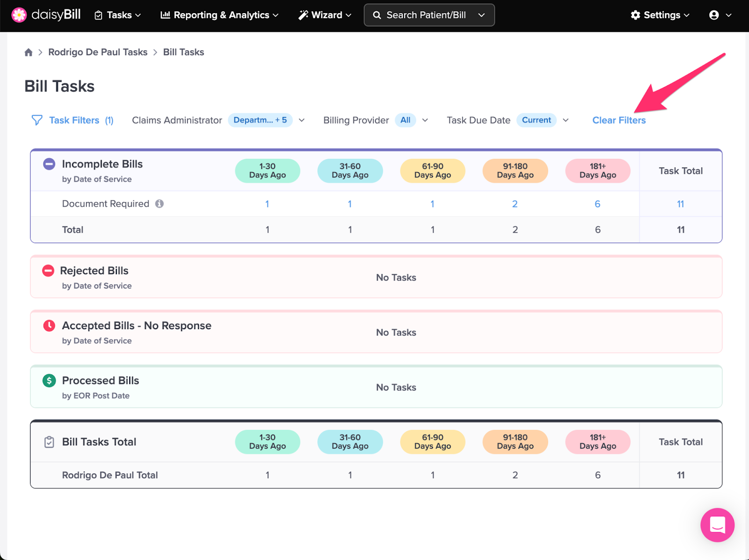Click the Bill Tasks Total clipboard icon
The image size is (749, 560).
pos(48,442)
